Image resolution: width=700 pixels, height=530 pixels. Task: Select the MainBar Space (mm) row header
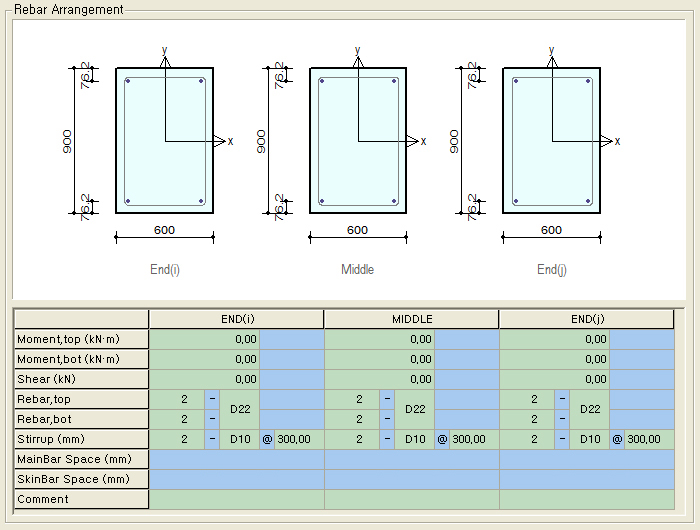(x=81, y=459)
